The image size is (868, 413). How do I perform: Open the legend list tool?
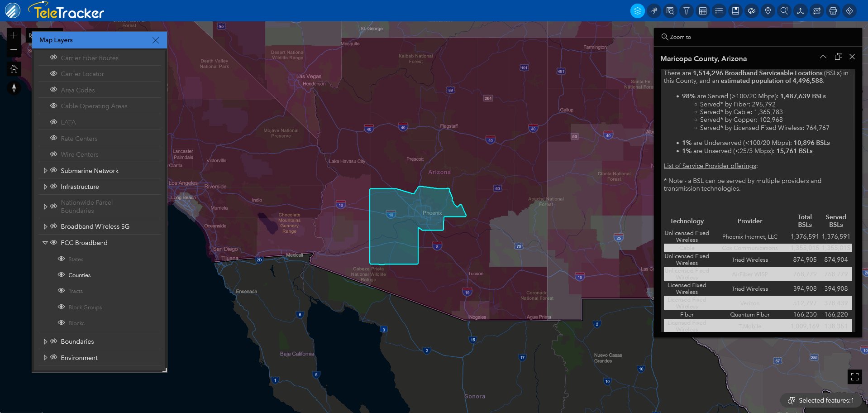tap(719, 10)
